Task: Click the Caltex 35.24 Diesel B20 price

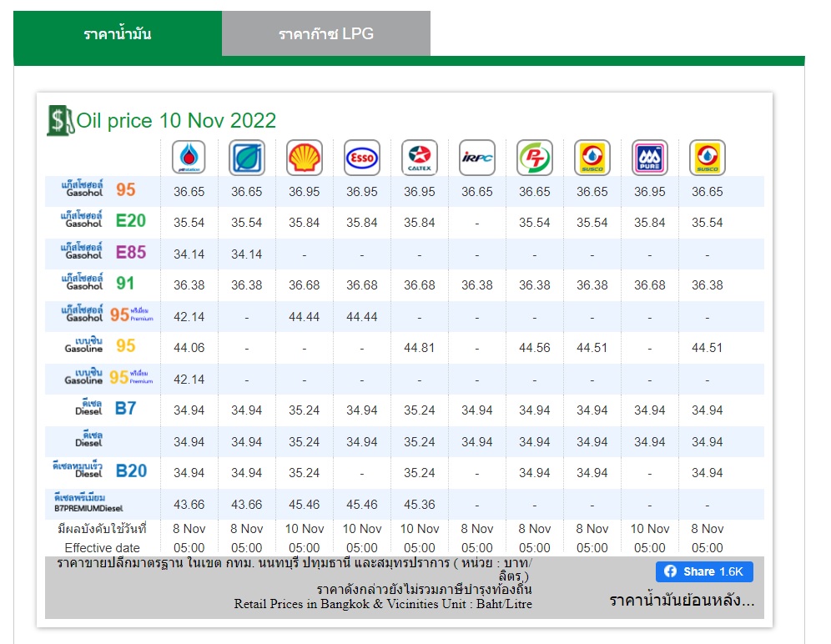Action: pyautogui.click(x=419, y=473)
